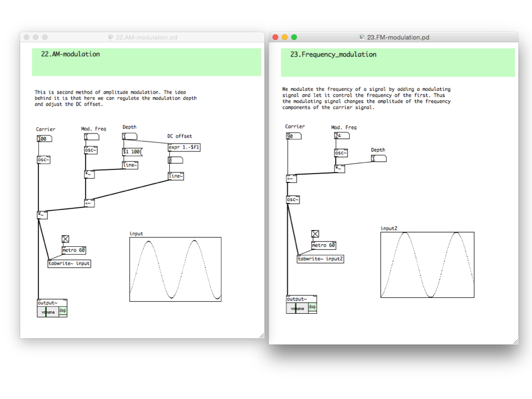The image size is (532, 399).
Task: Click the DC offset number box
Action: pyautogui.click(x=175, y=161)
